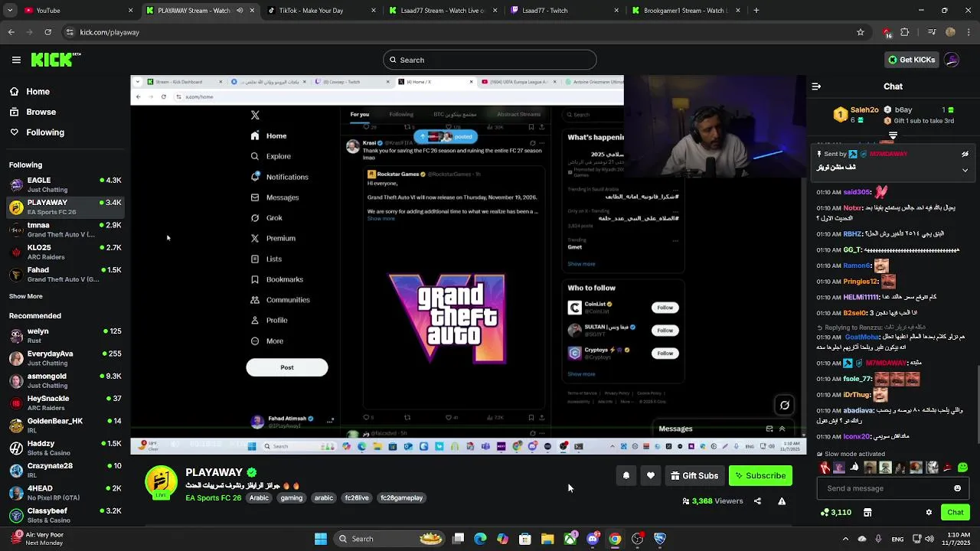980x551 pixels.
Task: Expand Show More under Following
Action: 26,296
